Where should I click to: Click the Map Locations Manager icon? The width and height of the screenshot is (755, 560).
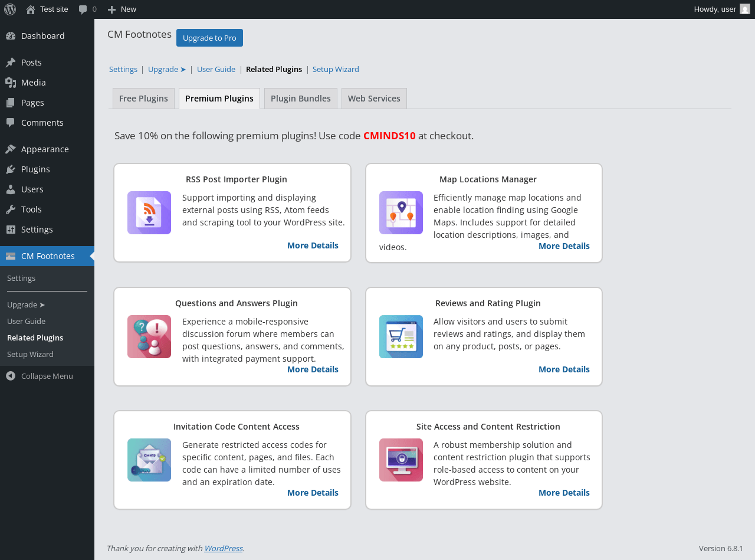tap(401, 212)
